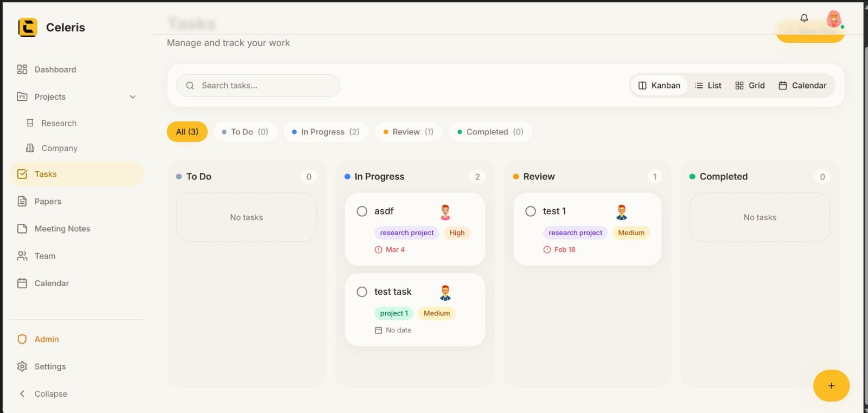This screenshot has width=868, height=413.
Task: Collapse the Projects section chevron
Action: point(132,97)
